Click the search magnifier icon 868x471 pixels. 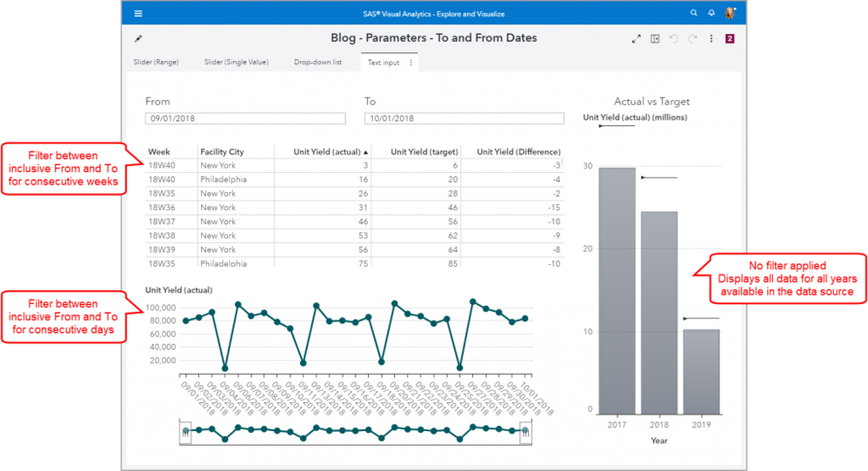[693, 14]
